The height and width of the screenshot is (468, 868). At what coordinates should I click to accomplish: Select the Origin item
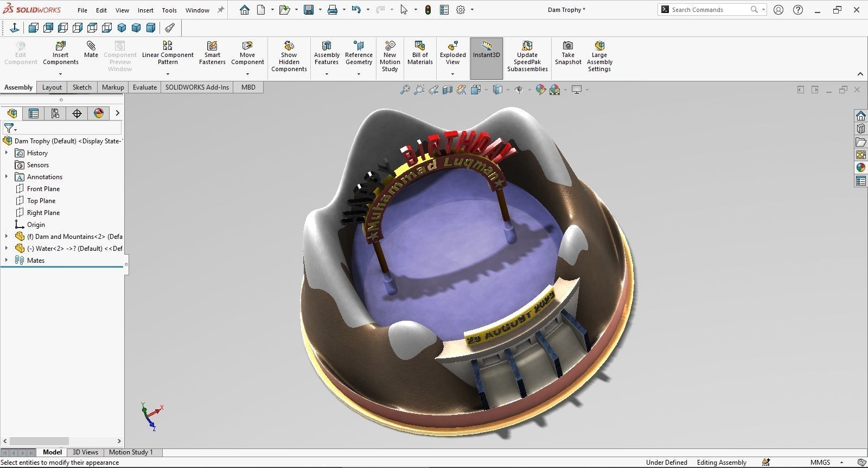point(36,225)
